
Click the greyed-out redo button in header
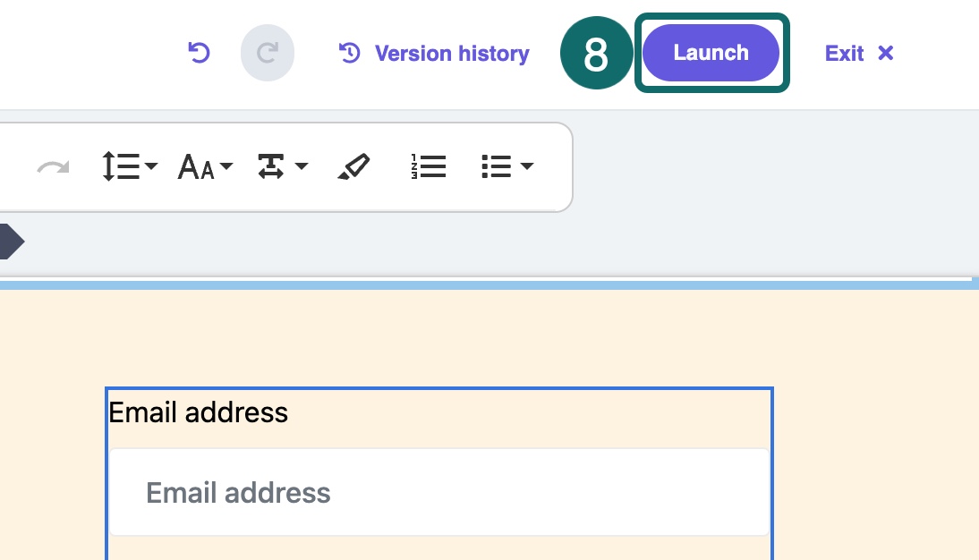[x=267, y=54]
